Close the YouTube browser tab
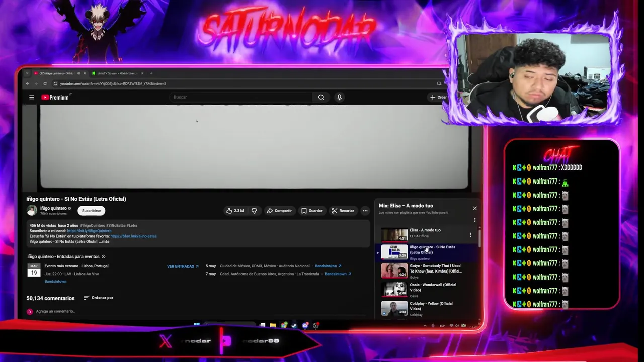 [x=84, y=73]
